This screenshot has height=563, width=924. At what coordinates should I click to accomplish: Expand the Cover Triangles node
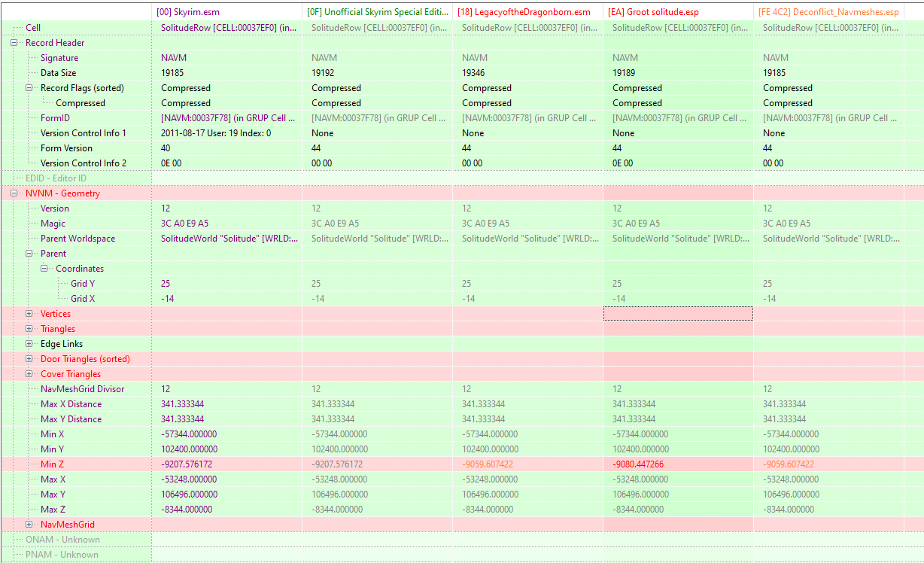click(29, 374)
